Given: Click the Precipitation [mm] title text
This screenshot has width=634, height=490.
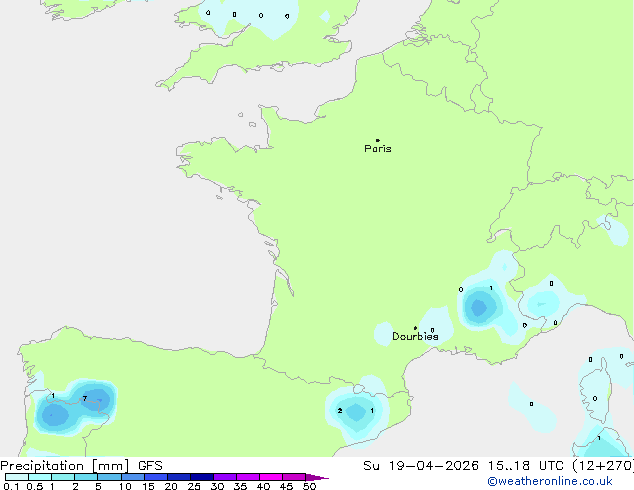Looking at the screenshot, I should pyautogui.click(x=65, y=466).
